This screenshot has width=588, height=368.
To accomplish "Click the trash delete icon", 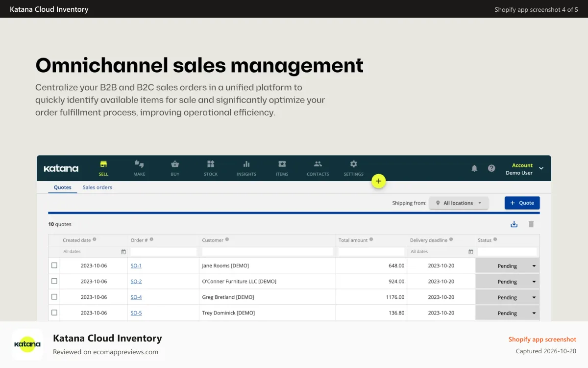I will 531,224.
